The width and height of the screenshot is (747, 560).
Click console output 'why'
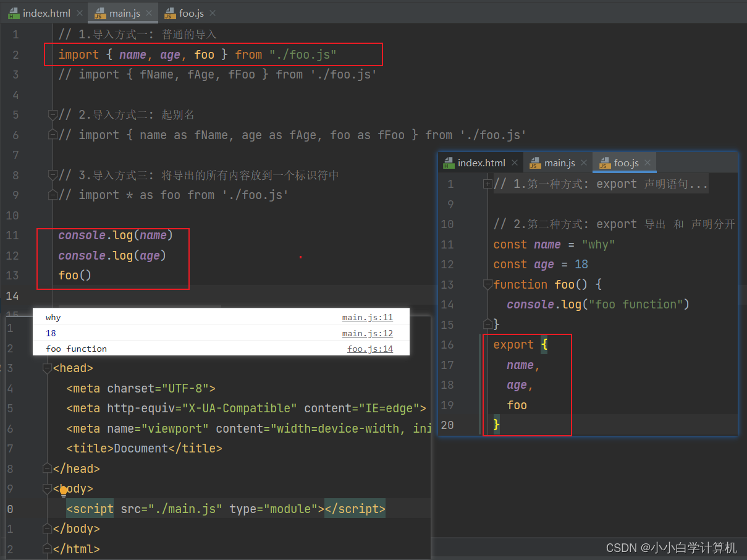tap(53, 318)
